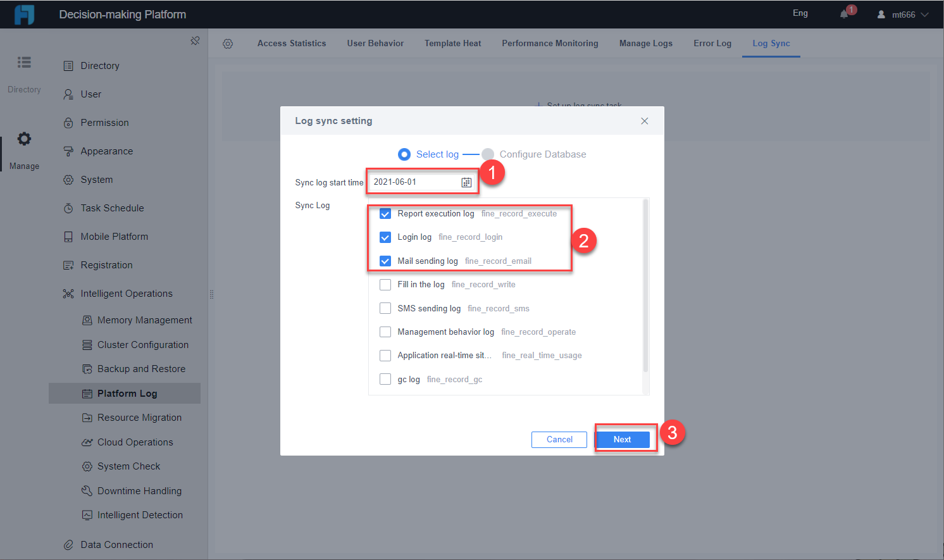Viewport: 944px width, 560px height.
Task: Close the Log sync setting dialog
Action: tap(645, 121)
